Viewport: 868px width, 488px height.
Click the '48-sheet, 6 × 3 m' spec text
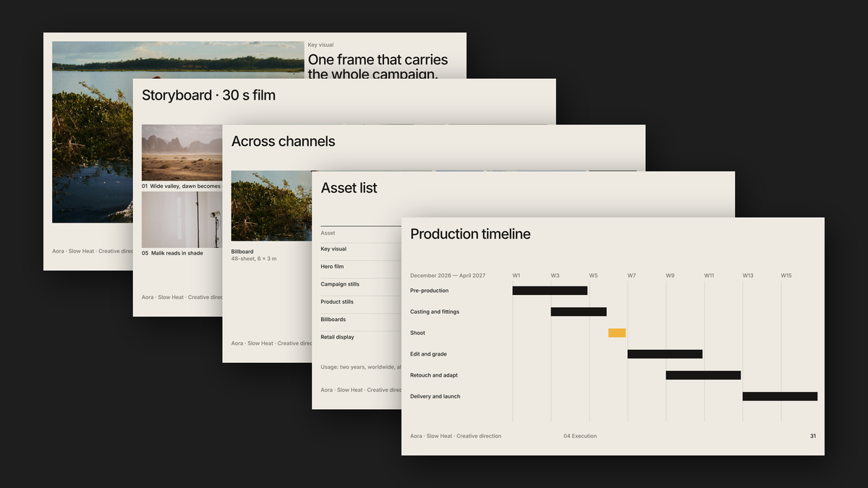point(254,259)
